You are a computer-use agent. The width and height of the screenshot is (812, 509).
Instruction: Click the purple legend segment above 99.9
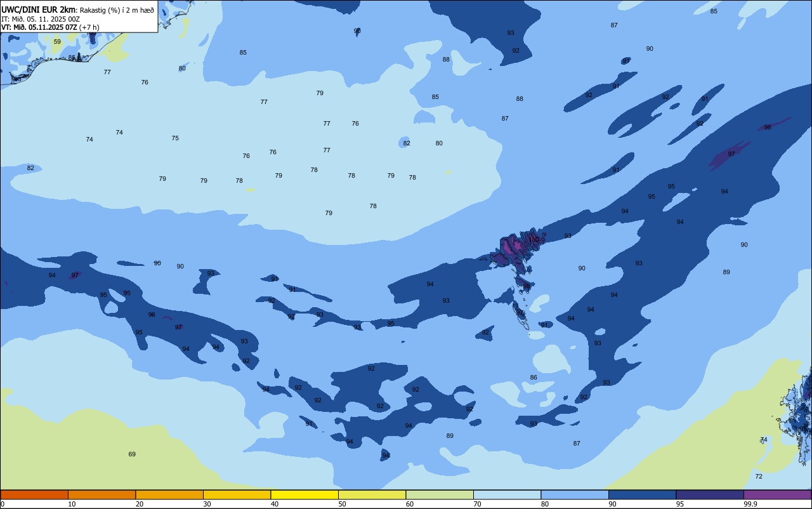point(777,494)
